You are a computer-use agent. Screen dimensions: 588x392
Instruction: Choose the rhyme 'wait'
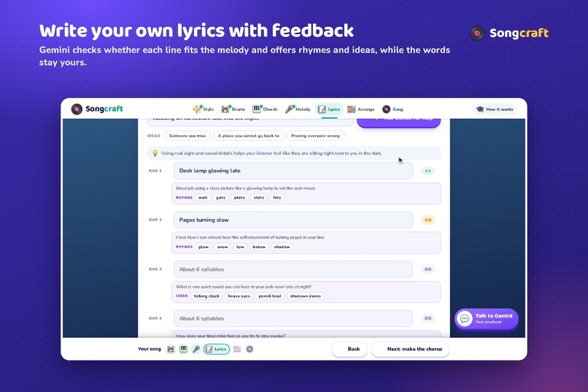[x=203, y=198]
